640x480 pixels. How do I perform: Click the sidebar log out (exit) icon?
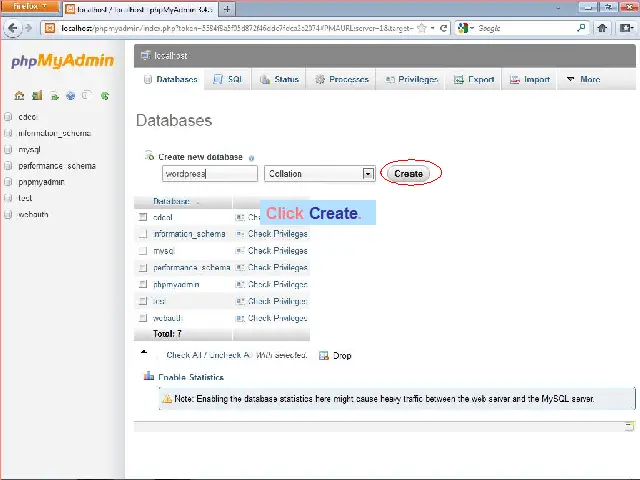click(37, 96)
